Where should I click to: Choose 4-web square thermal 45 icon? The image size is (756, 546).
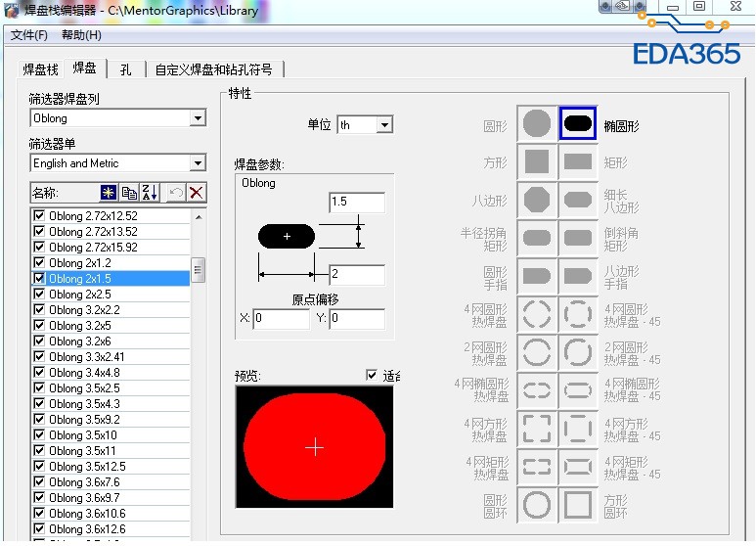[x=578, y=429]
